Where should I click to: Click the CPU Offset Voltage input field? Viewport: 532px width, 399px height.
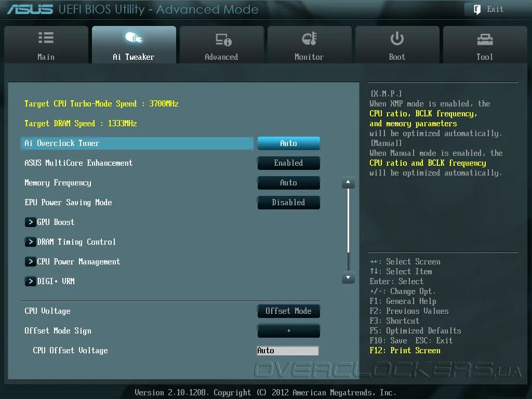pos(288,351)
